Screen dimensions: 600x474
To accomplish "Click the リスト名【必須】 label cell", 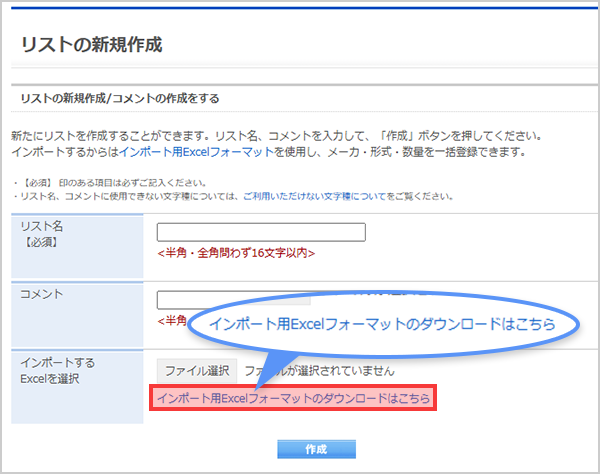I will (x=77, y=246).
